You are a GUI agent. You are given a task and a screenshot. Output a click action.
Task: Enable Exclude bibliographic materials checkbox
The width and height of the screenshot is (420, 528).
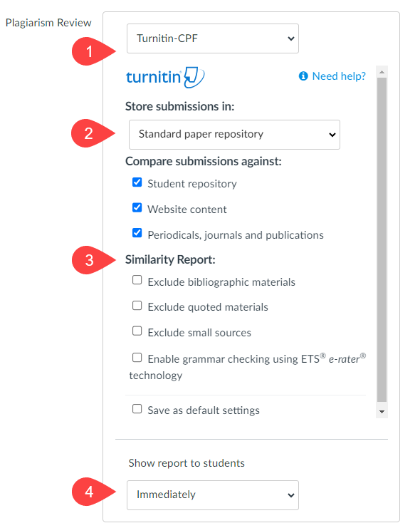click(137, 280)
